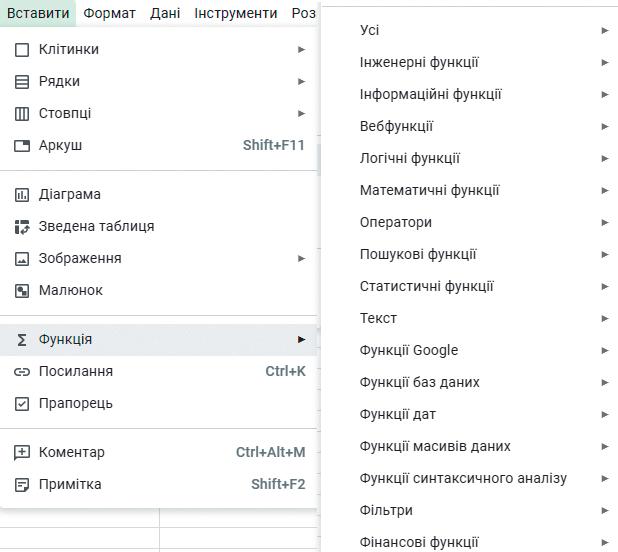Image resolution: width=618 pixels, height=552 pixels.
Task: Click the Аркуш sheet icon
Action: click(22, 145)
